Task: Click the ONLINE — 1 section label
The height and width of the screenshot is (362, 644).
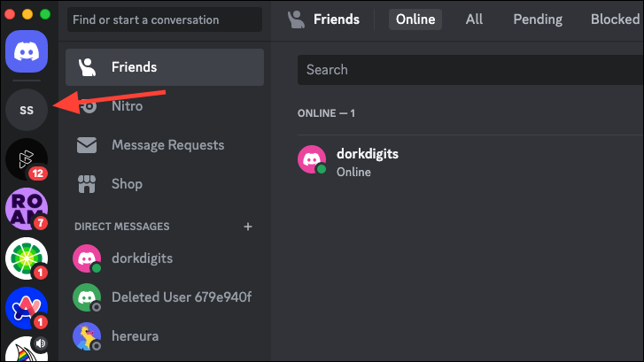Action: pos(326,113)
